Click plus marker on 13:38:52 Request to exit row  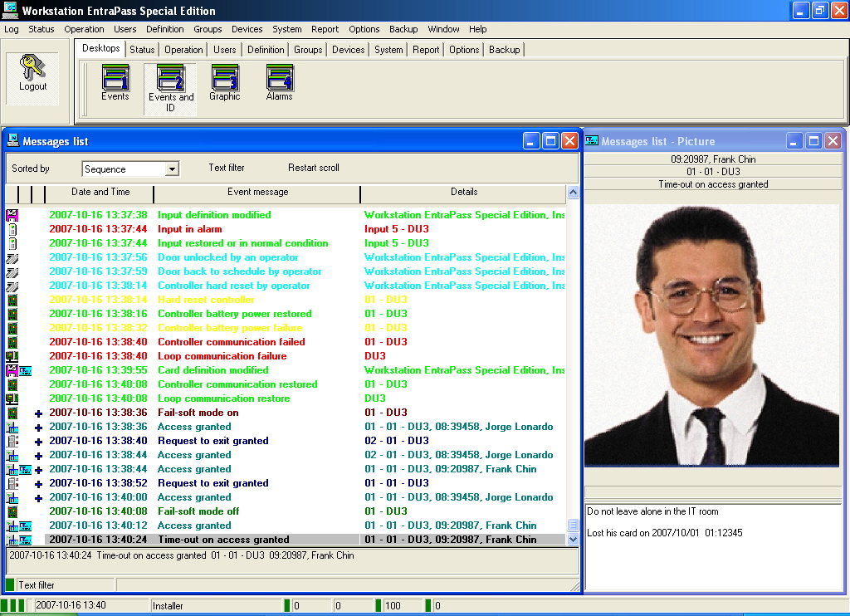pos(38,484)
